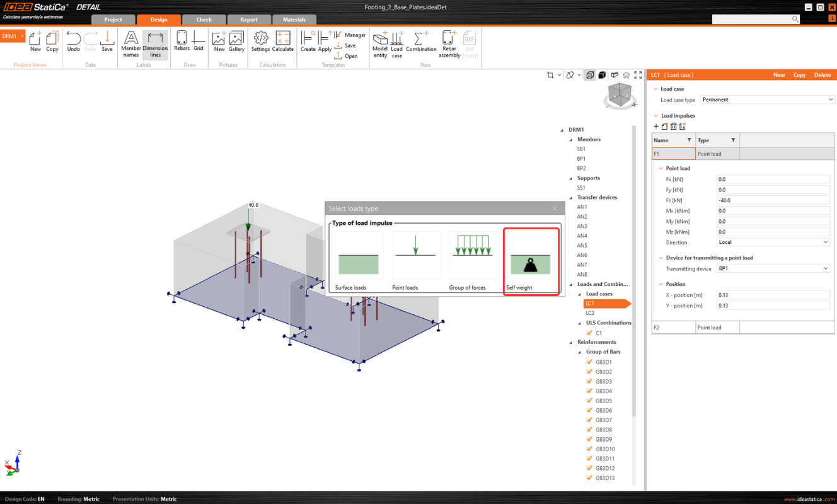837x504 pixels.
Task: Toggle the GB3D1 bar group checkbox
Action: (x=590, y=362)
